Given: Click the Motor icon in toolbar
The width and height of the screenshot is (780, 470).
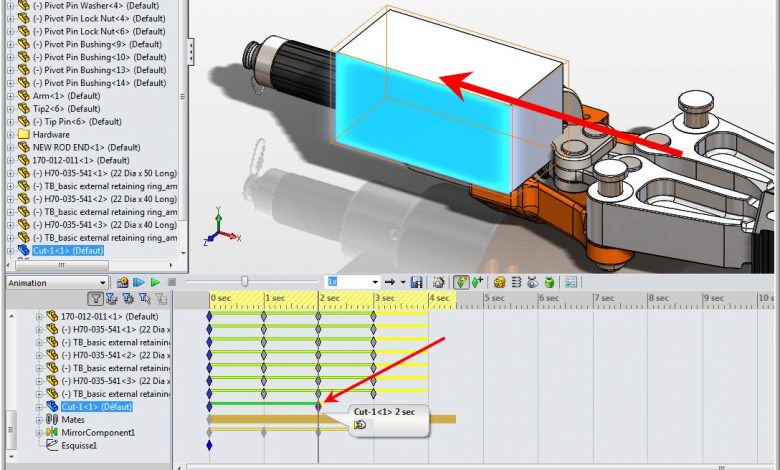Looking at the screenshot, I should (499, 283).
